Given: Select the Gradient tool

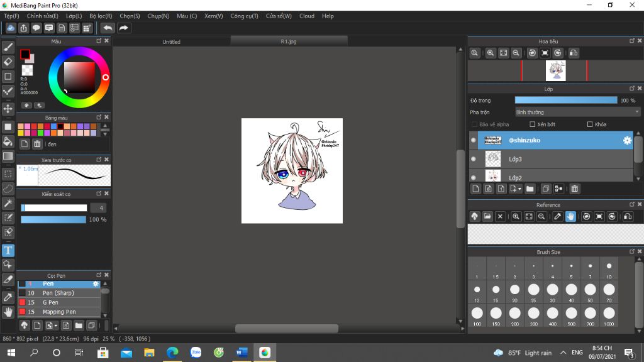Looking at the screenshot, I should click(x=8, y=156).
